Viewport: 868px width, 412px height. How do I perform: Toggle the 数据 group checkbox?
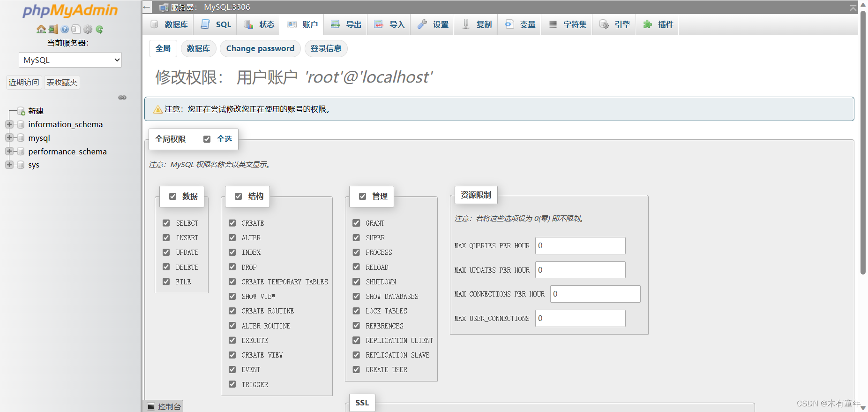[x=172, y=196]
